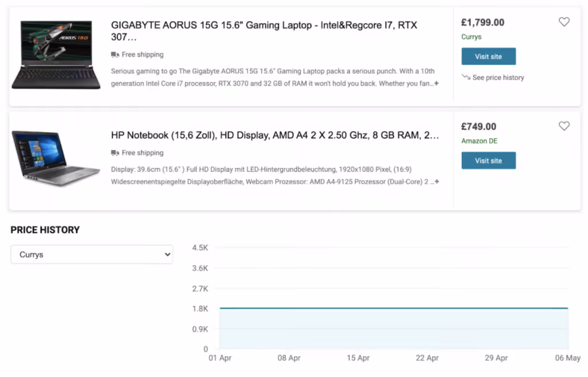Click the £749.00 price text
Viewport: 588px width, 377px height.
click(478, 126)
